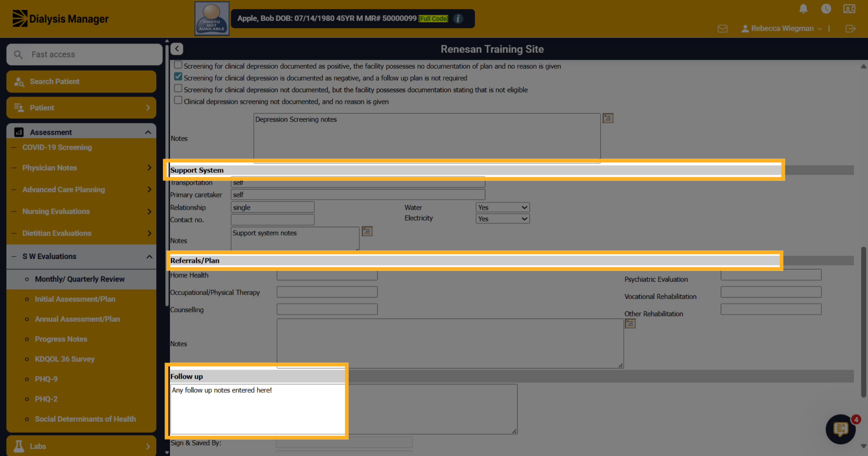Check 'depression documented as positive, no plan' box
Screen dimensions: 868x456
click(178, 65)
